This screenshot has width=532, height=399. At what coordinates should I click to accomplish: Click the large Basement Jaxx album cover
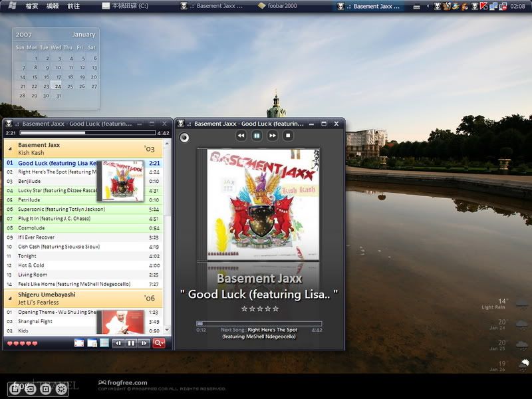pyautogui.click(x=259, y=205)
